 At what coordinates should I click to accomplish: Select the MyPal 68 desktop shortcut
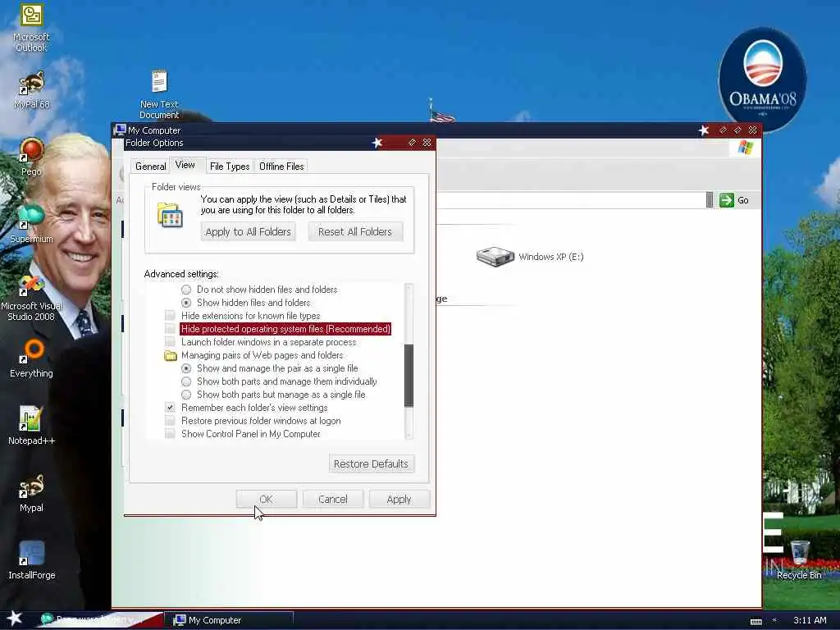coord(32,89)
